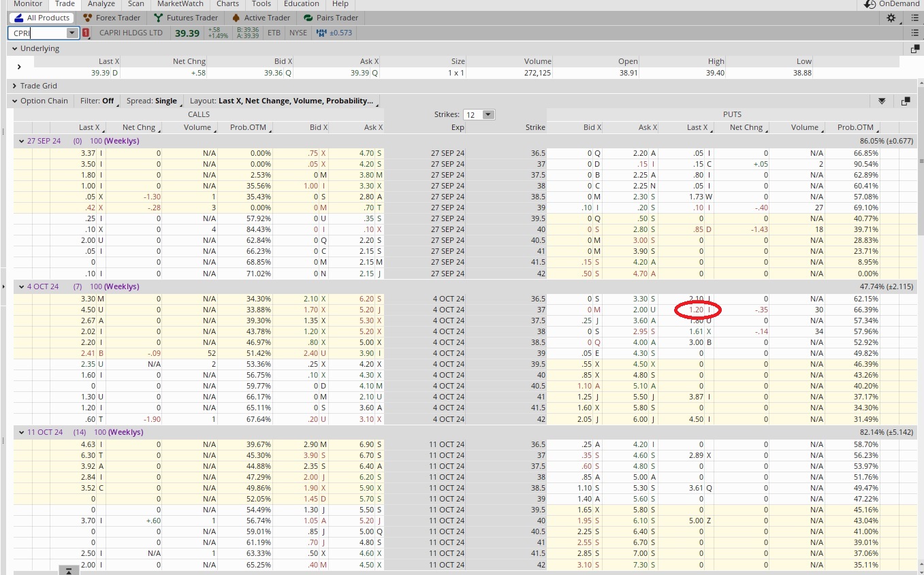Click the underlying High value 39.40

pyautogui.click(x=715, y=73)
